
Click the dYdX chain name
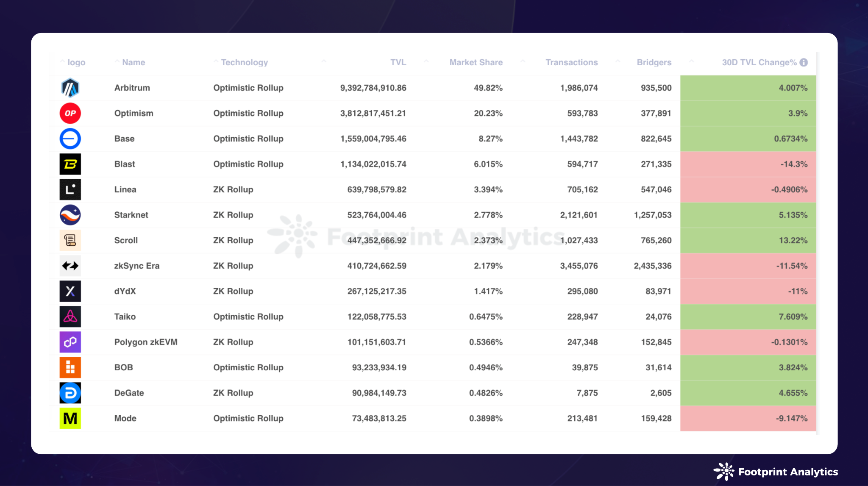point(125,291)
